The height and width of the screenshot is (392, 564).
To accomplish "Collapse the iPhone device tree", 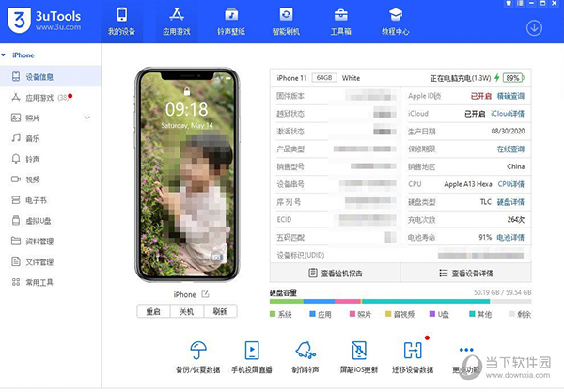I will (4, 55).
